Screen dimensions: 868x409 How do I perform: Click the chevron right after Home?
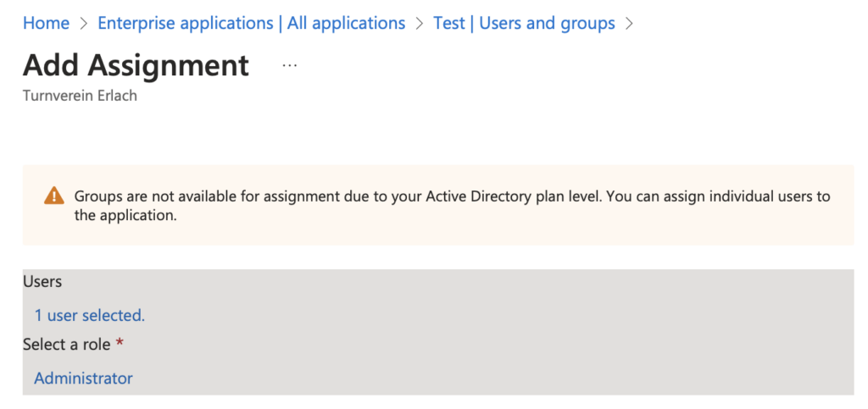click(x=84, y=24)
